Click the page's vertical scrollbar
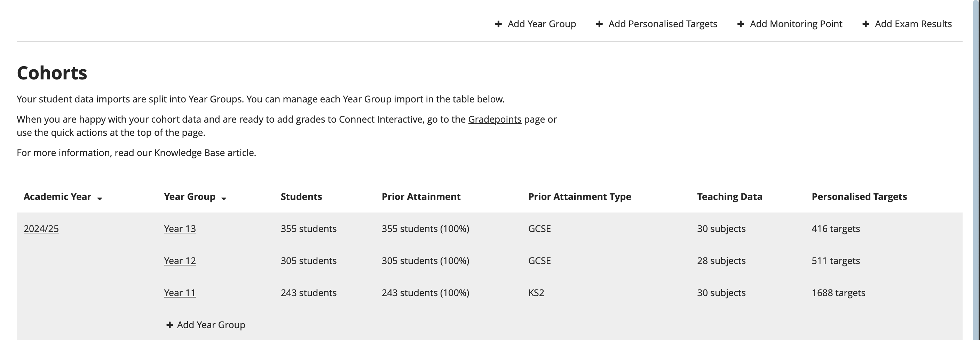Image resolution: width=980 pixels, height=340 pixels. pos(976,170)
